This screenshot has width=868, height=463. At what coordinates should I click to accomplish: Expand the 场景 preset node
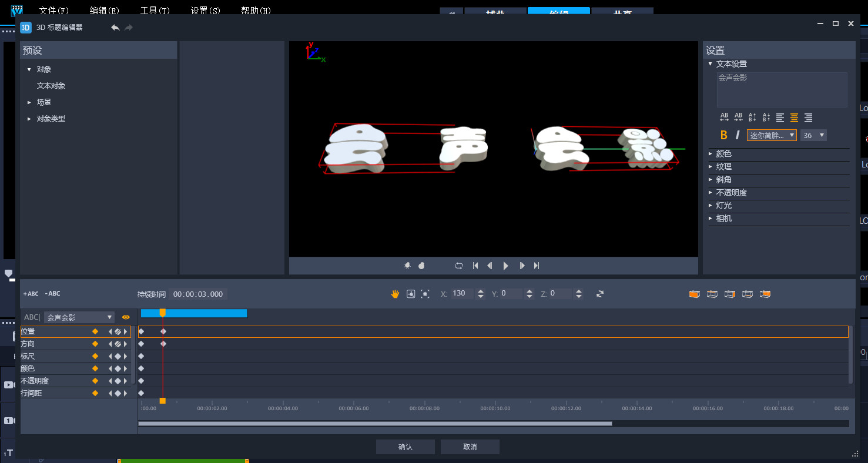29,102
